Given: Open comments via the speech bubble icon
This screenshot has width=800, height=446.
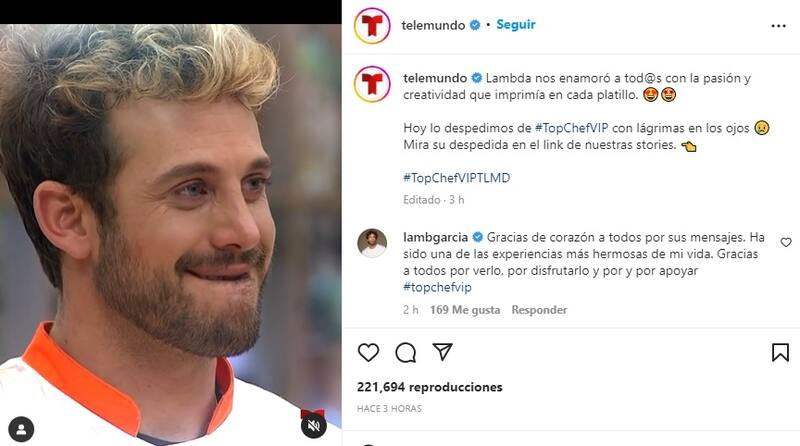Looking at the screenshot, I should tap(406, 353).
